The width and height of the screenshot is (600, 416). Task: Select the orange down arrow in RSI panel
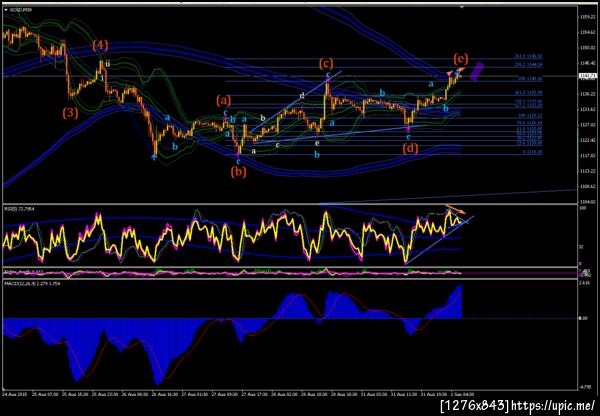455,209
